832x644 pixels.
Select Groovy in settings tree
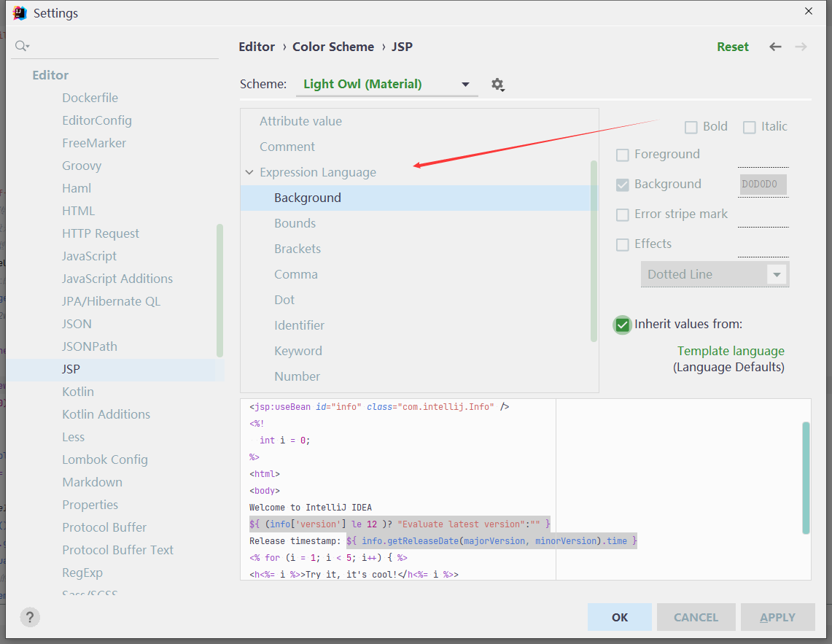[82, 166]
